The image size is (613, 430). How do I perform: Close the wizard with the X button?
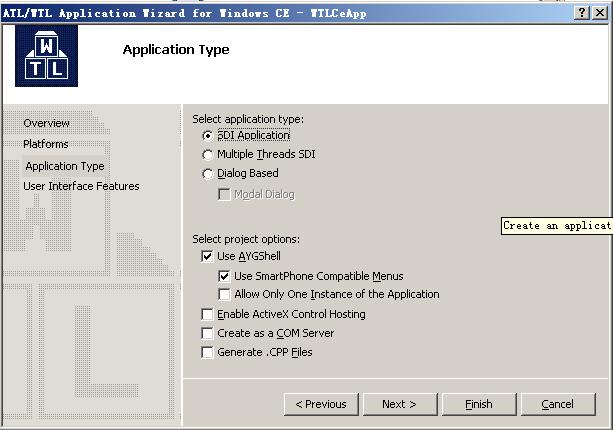point(600,13)
